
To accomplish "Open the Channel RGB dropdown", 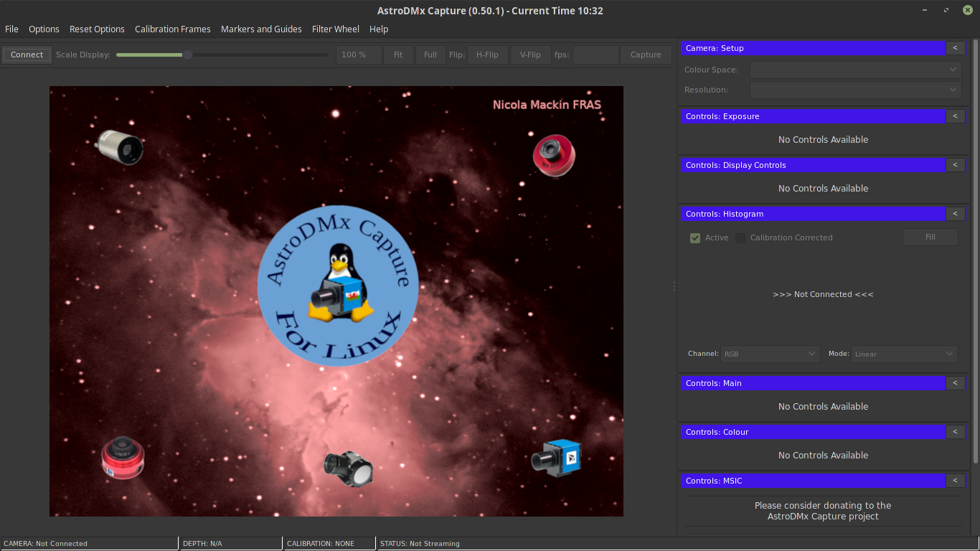I will 771,354.
